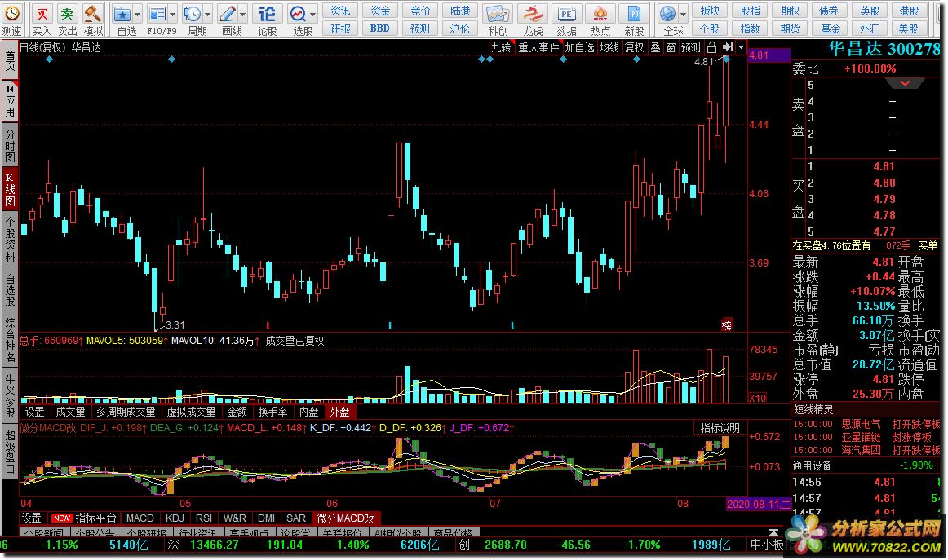Expand bottom news panel with up arrow
The image size is (948, 560).
(x=773, y=532)
